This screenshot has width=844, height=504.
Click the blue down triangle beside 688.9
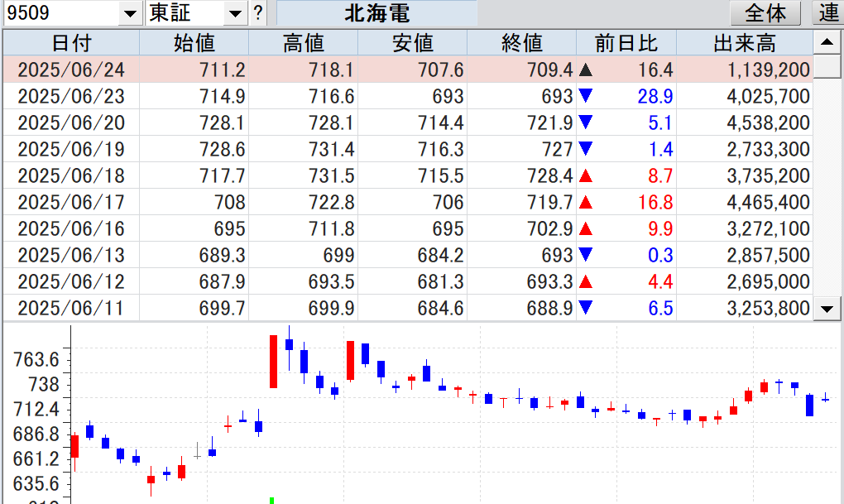(586, 308)
